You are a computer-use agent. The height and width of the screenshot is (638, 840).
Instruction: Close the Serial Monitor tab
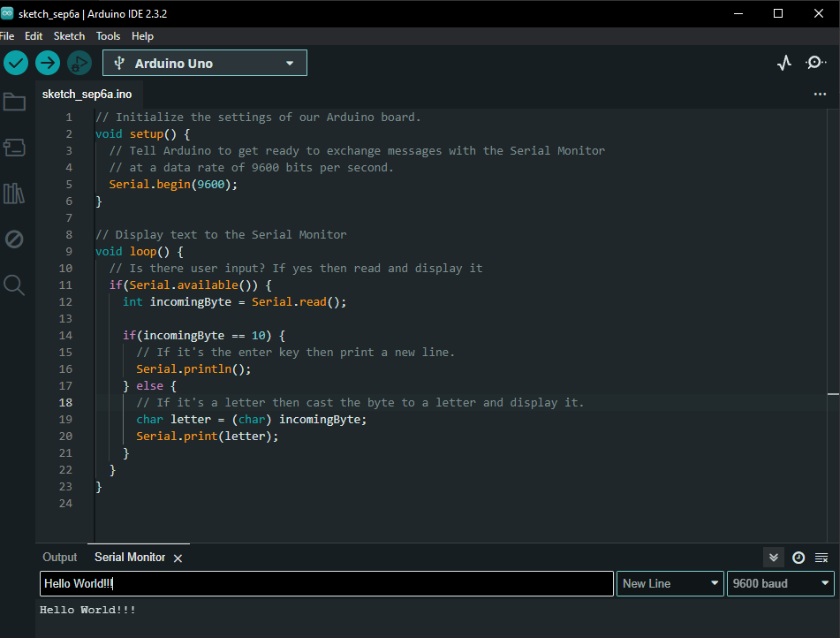[178, 558]
